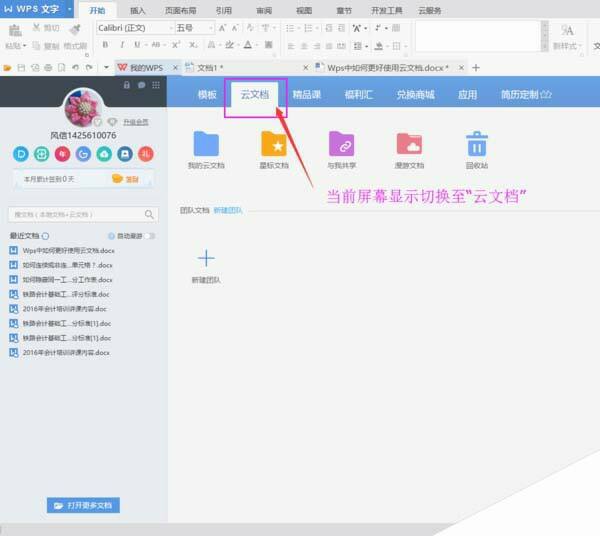Click the blue G round app icon

pyautogui.click(x=83, y=154)
